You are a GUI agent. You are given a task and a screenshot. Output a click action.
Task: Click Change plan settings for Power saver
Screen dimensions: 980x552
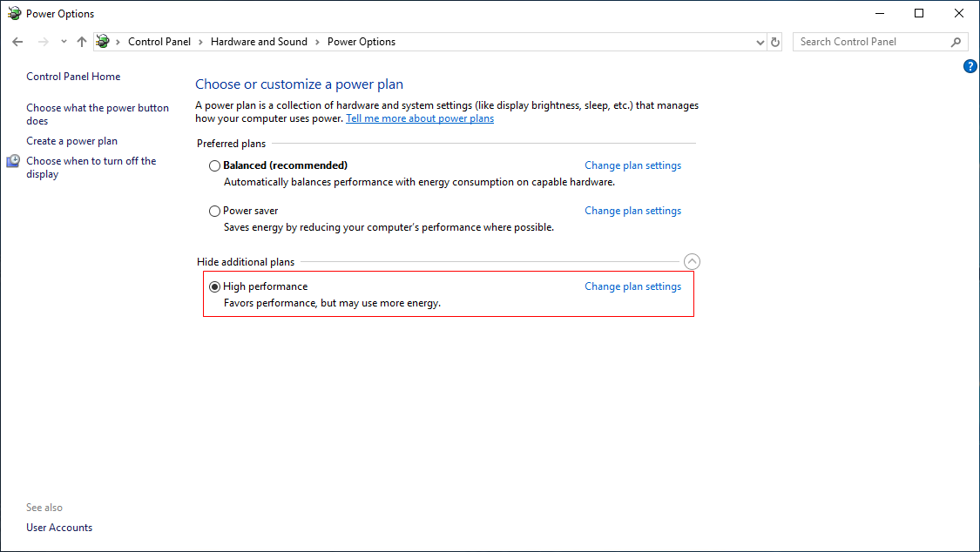632,211
